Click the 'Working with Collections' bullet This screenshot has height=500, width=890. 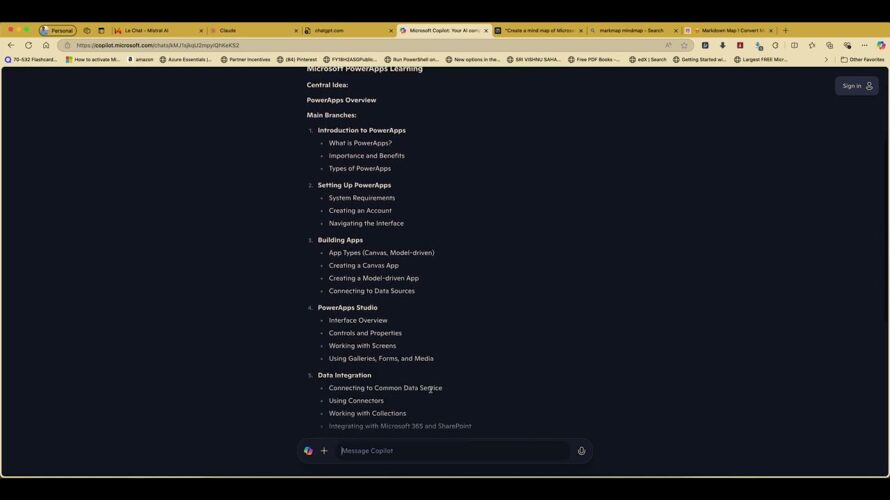pos(367,413)
